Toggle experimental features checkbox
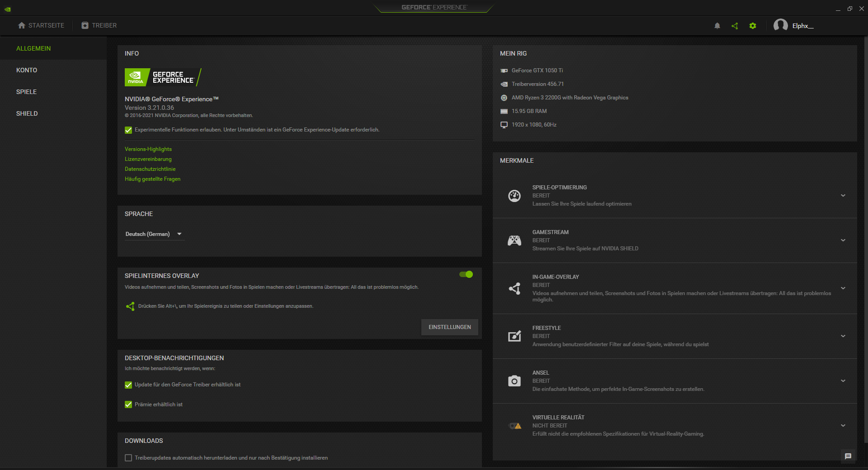868x470 pixels. [x=128, y=130]
